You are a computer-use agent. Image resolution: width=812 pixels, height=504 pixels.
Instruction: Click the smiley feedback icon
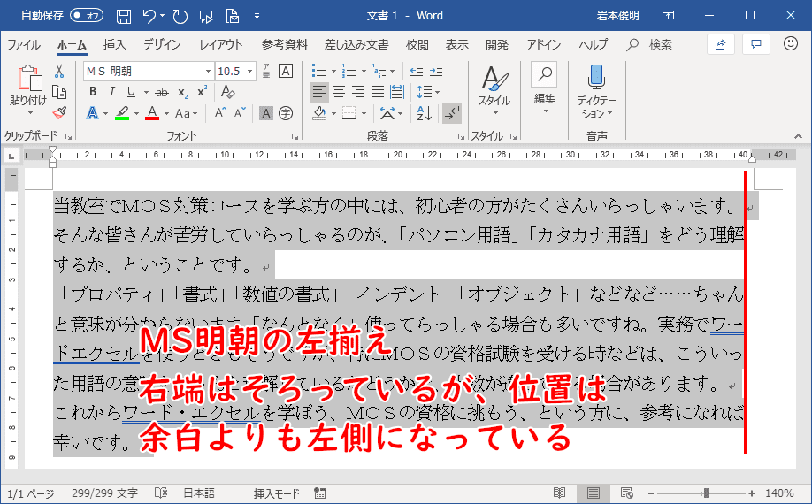click(790, 44)
